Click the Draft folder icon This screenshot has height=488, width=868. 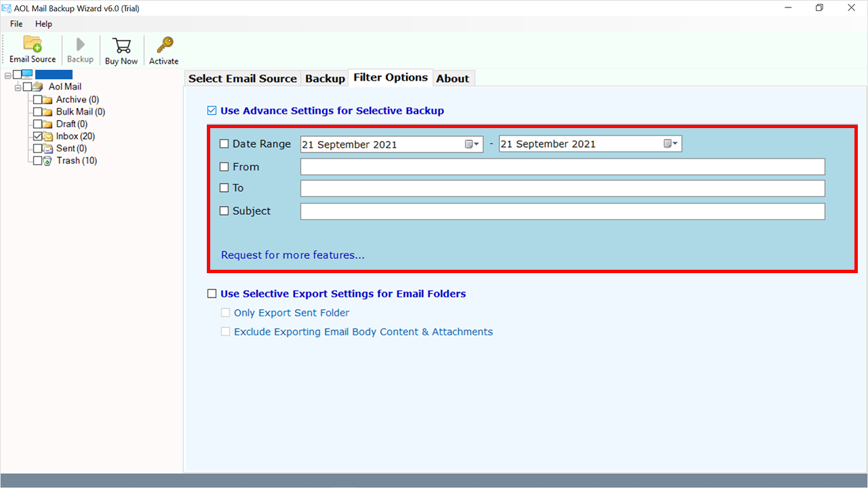coord(47,124)
